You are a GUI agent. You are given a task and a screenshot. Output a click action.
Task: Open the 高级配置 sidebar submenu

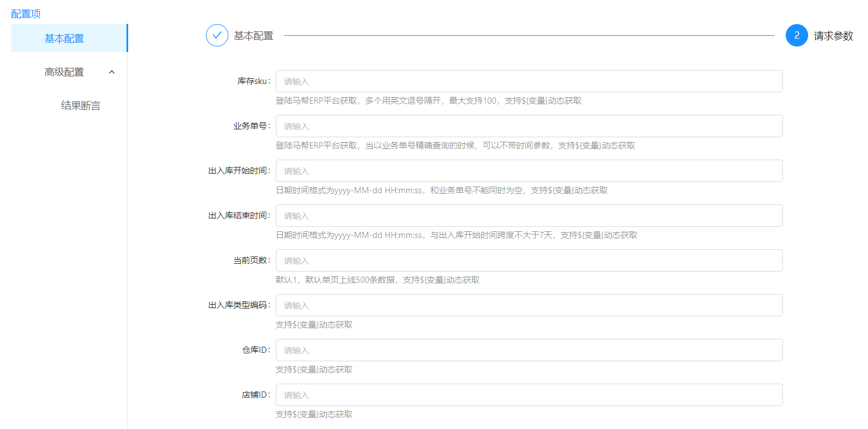[x=64, y=72]
